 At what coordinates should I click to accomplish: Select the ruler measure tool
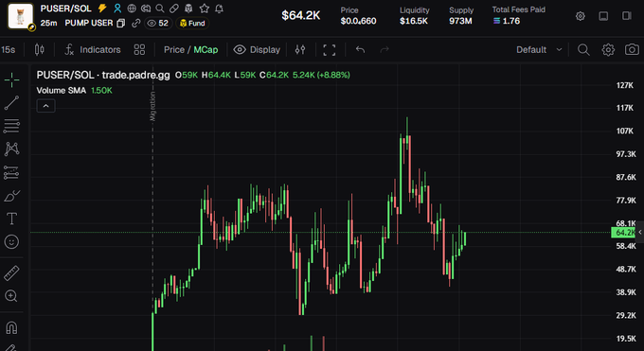tap(11, 273)
